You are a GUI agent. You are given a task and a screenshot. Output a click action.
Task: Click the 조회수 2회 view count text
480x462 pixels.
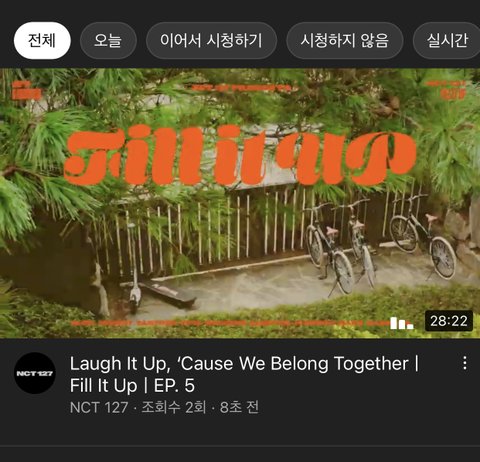(173, 407)
